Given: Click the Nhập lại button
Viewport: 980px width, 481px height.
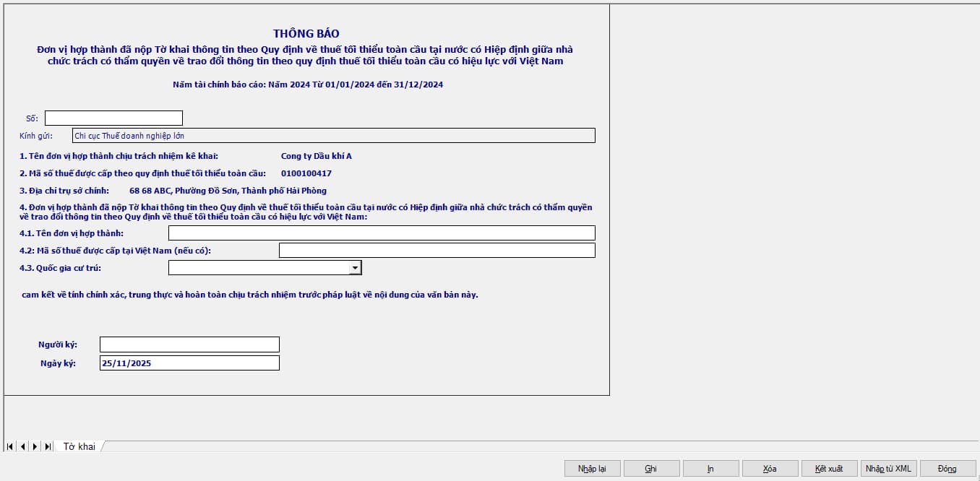Looking at the screenshot, I should click(592, 469).
